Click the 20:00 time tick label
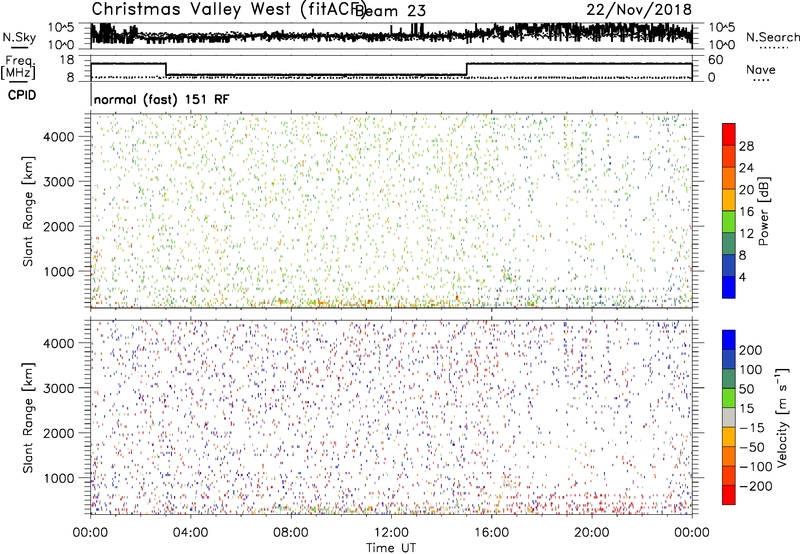This screenshot has width=800, height=554. pyautogui.click(x=591, y=533)
